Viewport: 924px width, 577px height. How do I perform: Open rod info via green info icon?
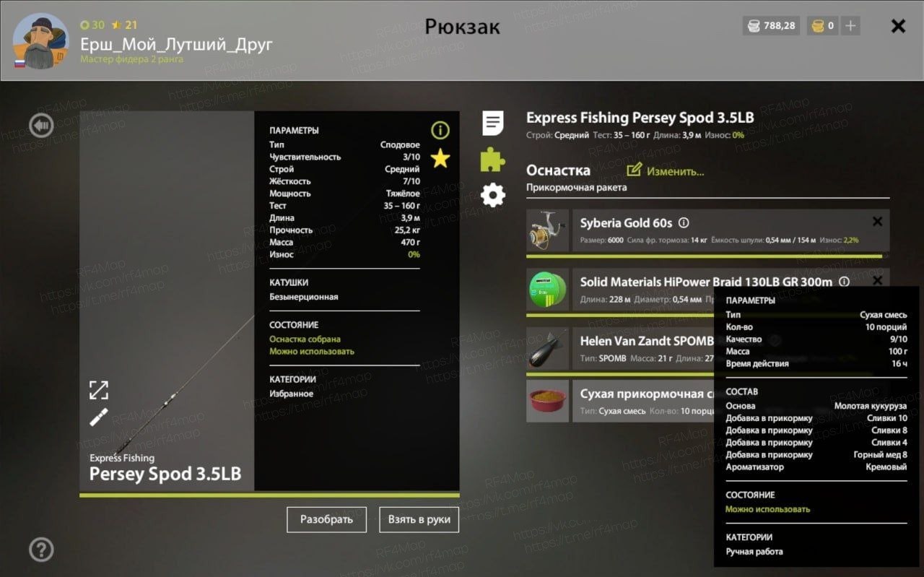point(440,130)
